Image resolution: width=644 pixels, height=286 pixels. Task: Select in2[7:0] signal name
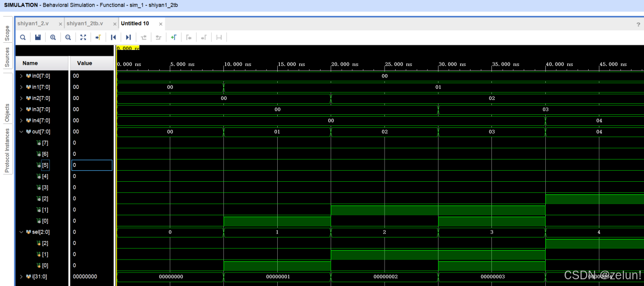[41, 98]
